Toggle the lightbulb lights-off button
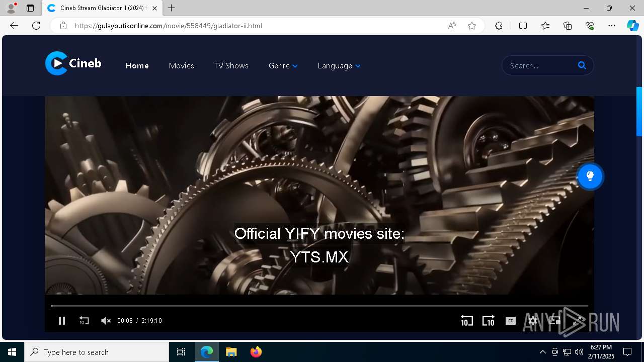Viewport: 644px width, 362px height. [590, 176]
